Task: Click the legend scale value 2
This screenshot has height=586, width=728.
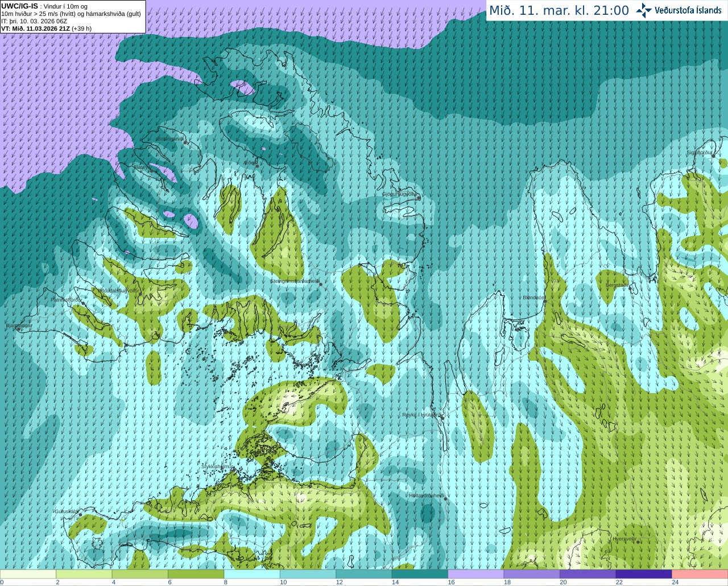Action: click(x=58, y=582)
